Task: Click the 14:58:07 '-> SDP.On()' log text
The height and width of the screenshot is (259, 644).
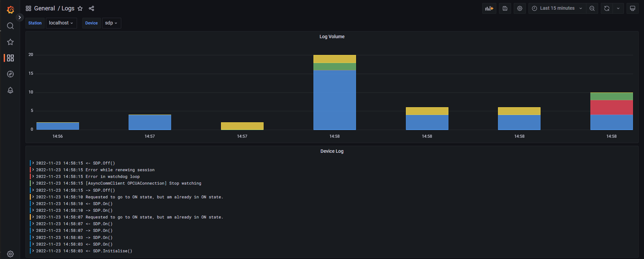Action: (x=99, y=231)
